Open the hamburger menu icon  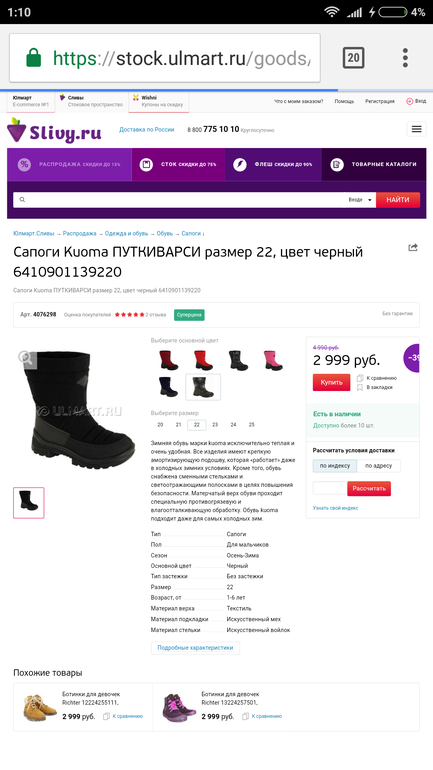[x=416, y=129]
